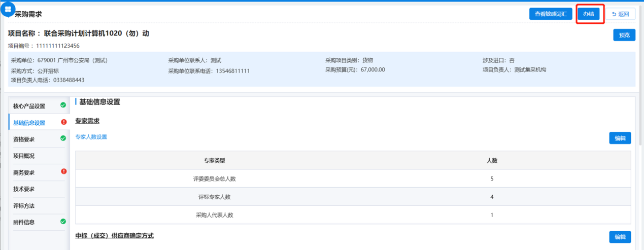This screenshot has width=644, height=250.
Task: Open 查看敏感词汇 to view sensitive words
Action: click(x=551, y=14)
